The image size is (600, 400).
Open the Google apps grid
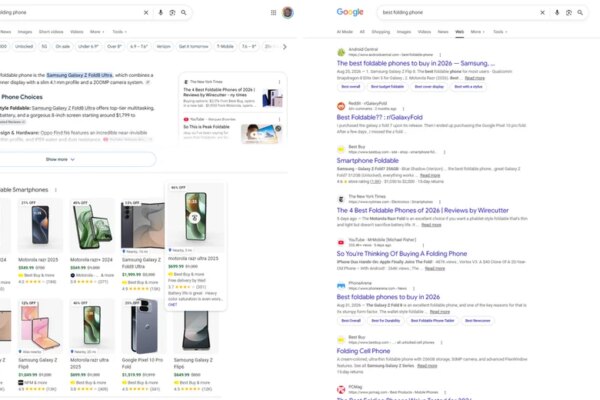[273, 13]
